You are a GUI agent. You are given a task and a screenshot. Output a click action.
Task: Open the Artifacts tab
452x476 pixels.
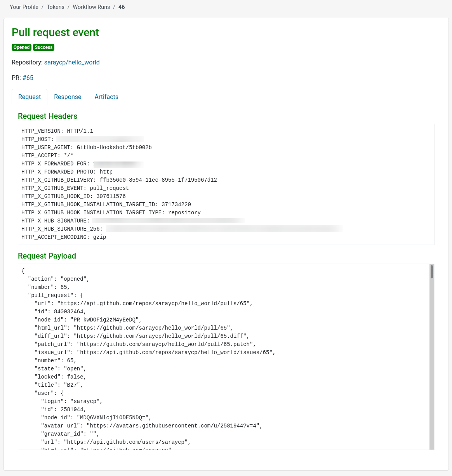pyautogui.click(x=106, y=97)
